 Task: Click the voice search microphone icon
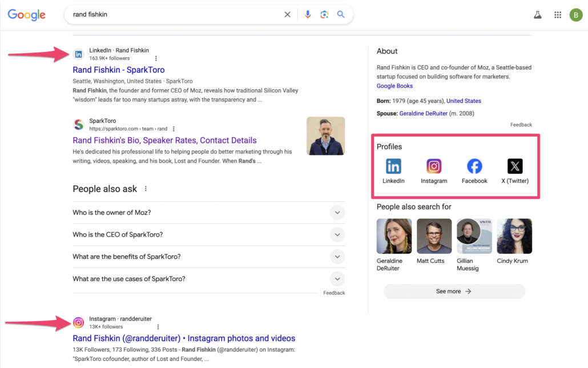pos(308,15)
